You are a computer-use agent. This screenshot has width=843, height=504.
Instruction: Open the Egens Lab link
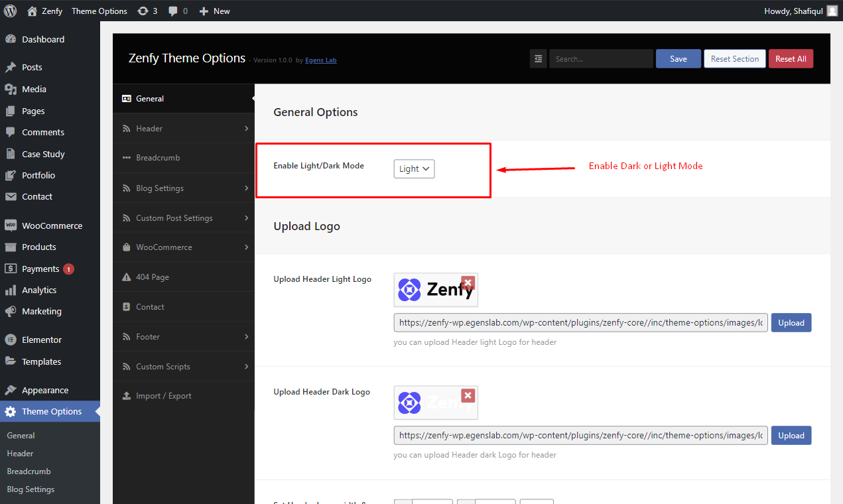[x=321, y=60]
